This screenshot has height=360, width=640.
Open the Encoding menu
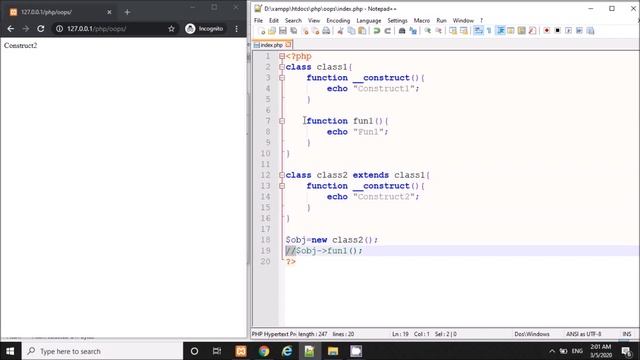point(338,20)
